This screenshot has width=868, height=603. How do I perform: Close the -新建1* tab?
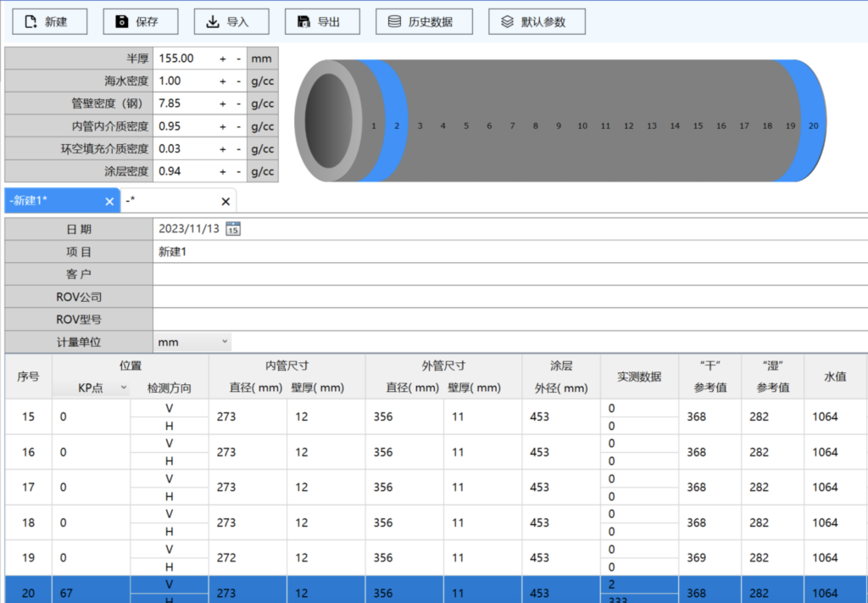(x=109, y=201)
